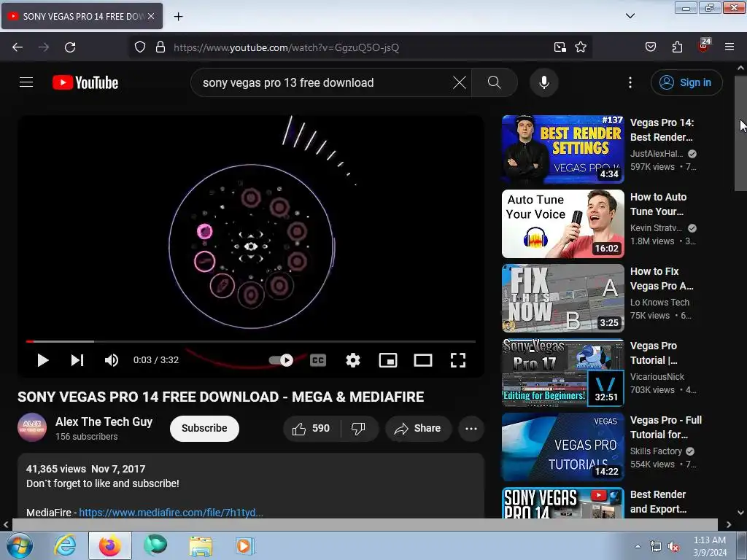Seek using the video progress bar
Viewport: 747px width, 560px height.
[x=251, y=341]
